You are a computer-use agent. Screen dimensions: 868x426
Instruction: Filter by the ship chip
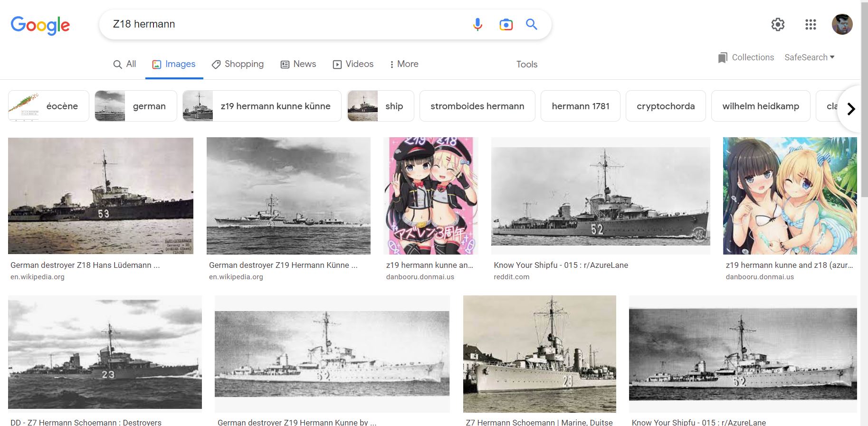pos(381,106)
